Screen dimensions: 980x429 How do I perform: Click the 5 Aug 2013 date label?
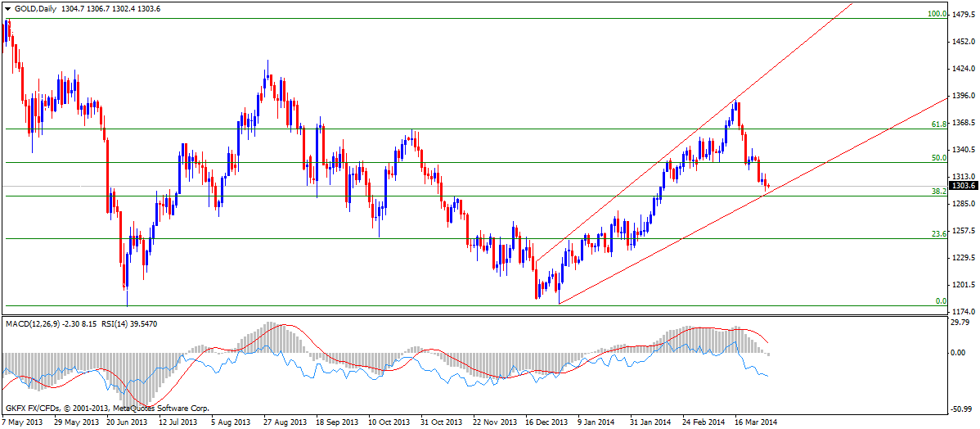232,422
